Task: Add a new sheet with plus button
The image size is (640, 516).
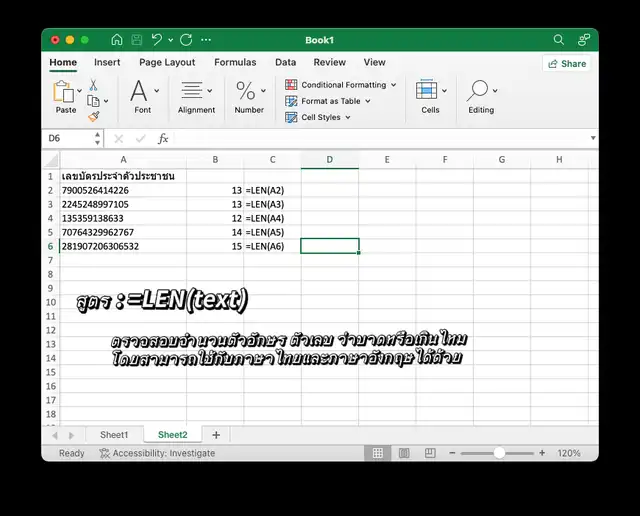Action: point(215,435)
